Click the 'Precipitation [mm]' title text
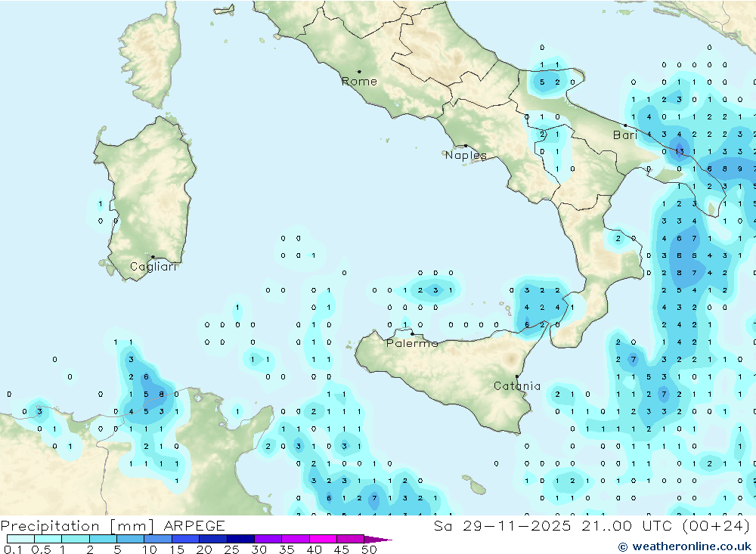 coord(77,526)
